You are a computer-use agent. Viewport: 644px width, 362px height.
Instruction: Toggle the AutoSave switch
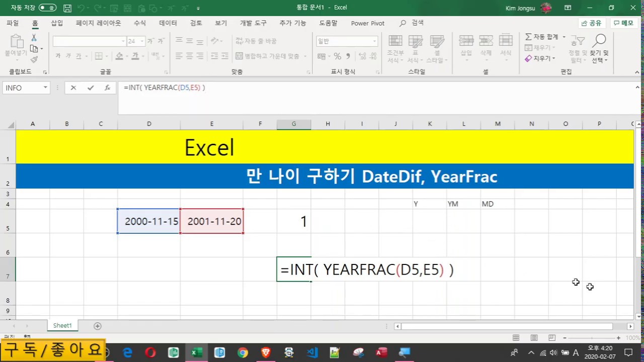[x=48, y=8]
